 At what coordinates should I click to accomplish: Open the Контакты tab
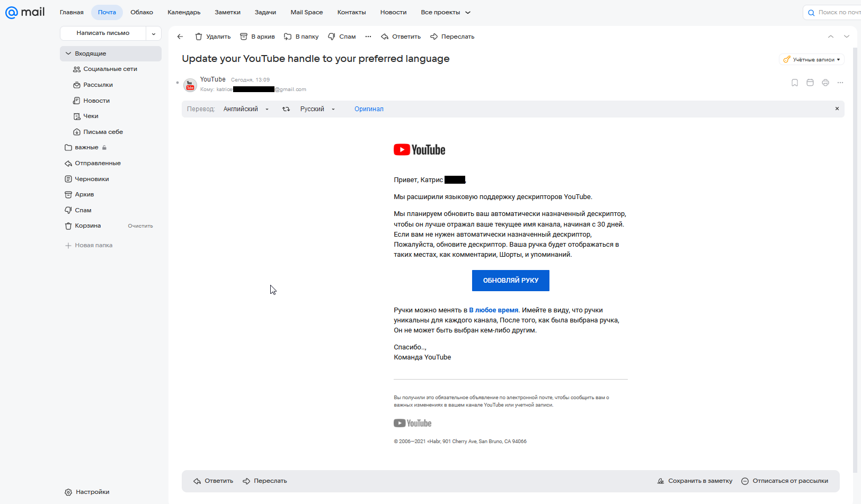pyautogui.click(x=351, y=12)
